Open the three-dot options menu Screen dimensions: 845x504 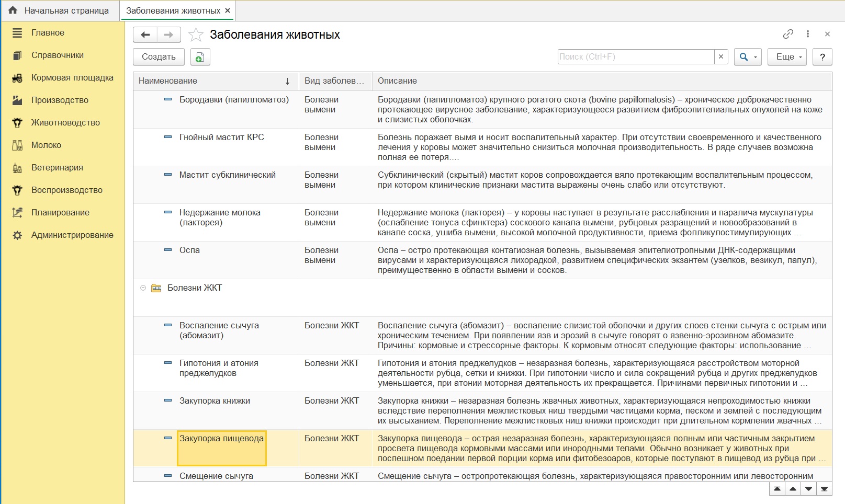808,34
